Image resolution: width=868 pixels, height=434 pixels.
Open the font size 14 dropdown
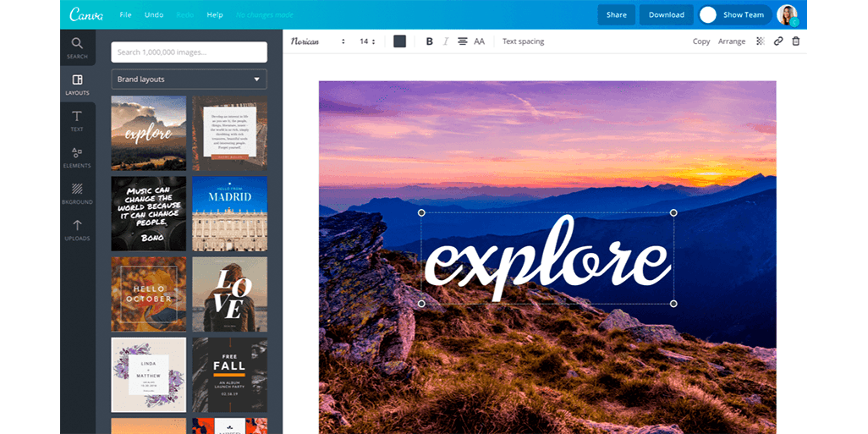tap(367, 41)
